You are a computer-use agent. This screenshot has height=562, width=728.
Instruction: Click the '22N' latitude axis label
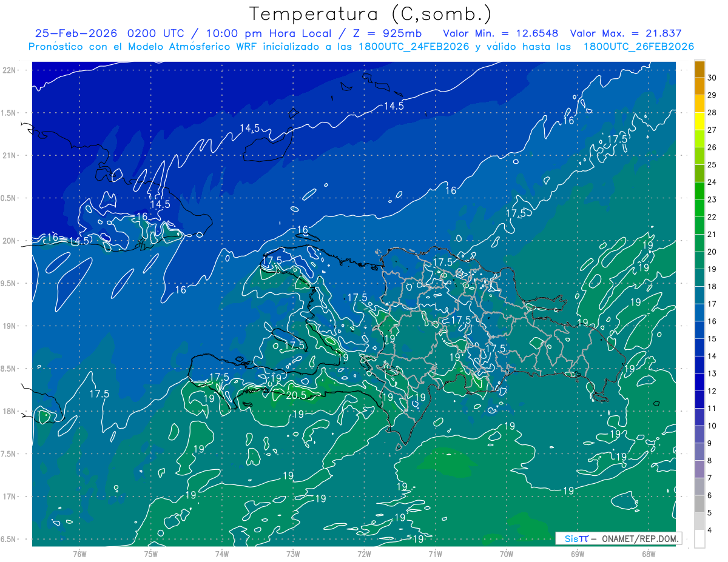tap(8, 70)
